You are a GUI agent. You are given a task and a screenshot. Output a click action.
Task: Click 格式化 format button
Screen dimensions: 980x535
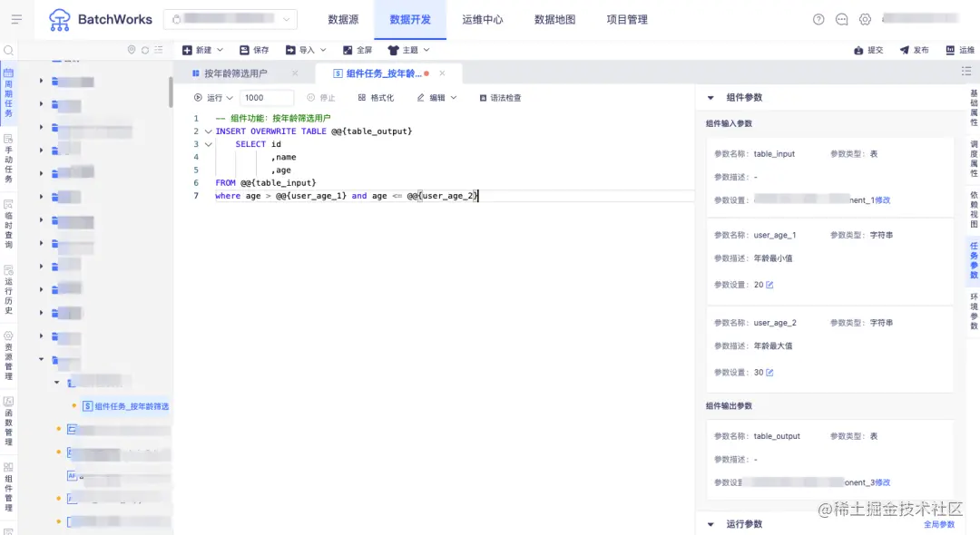[x=376, y=97]
